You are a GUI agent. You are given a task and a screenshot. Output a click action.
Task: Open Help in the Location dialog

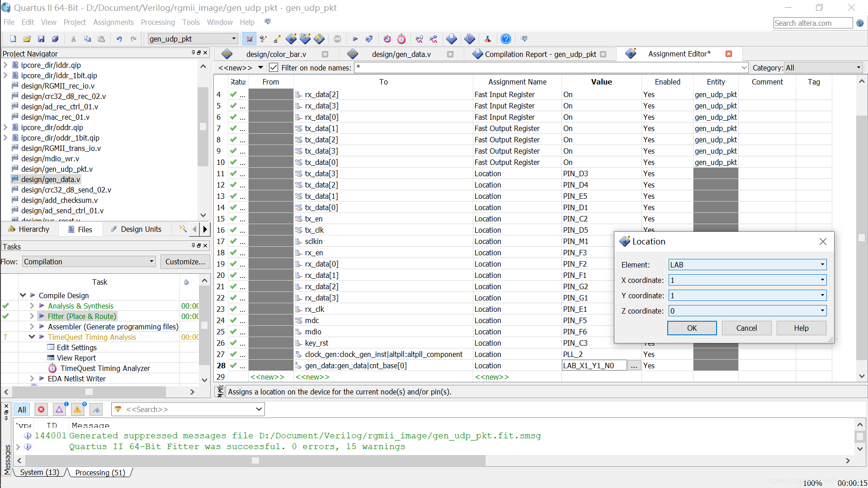(x=801, y=328)
